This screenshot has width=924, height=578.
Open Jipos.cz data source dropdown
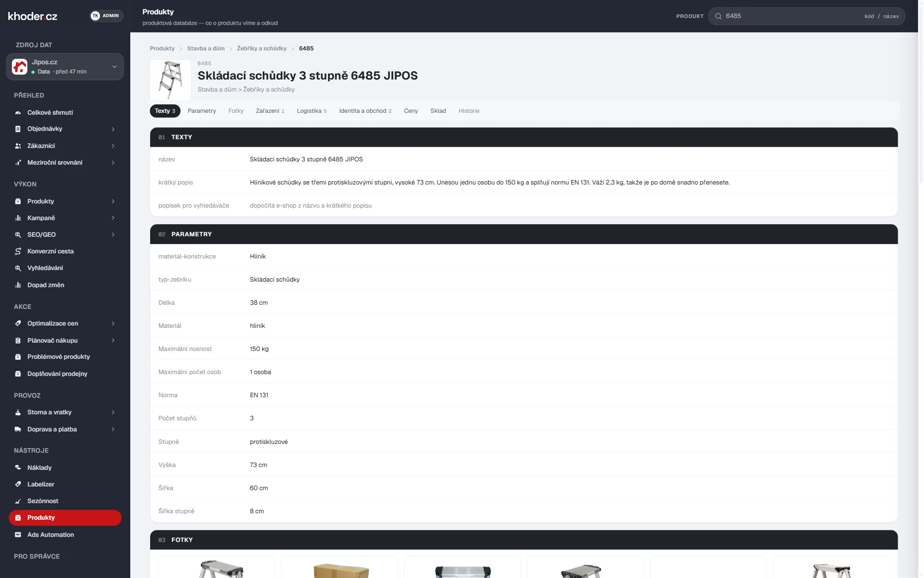[65, 67]
